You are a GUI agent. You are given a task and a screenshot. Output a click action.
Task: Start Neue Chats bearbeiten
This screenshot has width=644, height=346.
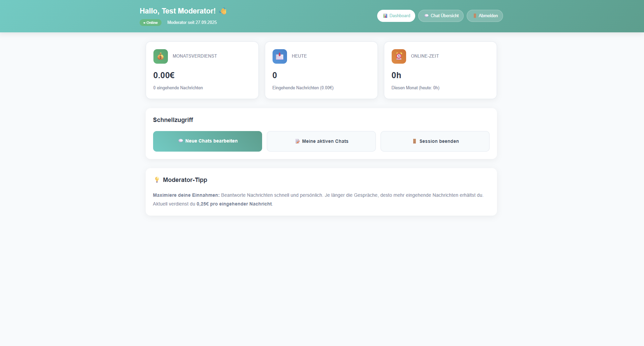point(207,141)
